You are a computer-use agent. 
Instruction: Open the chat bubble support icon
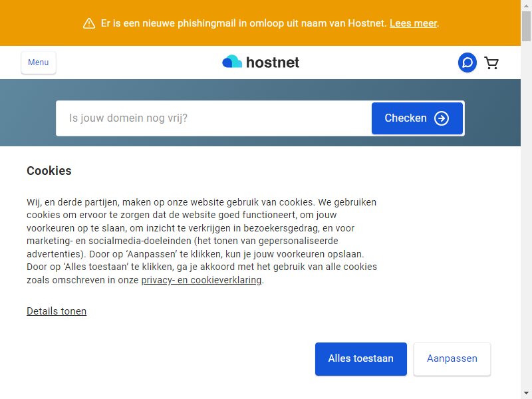coord(467,63)
